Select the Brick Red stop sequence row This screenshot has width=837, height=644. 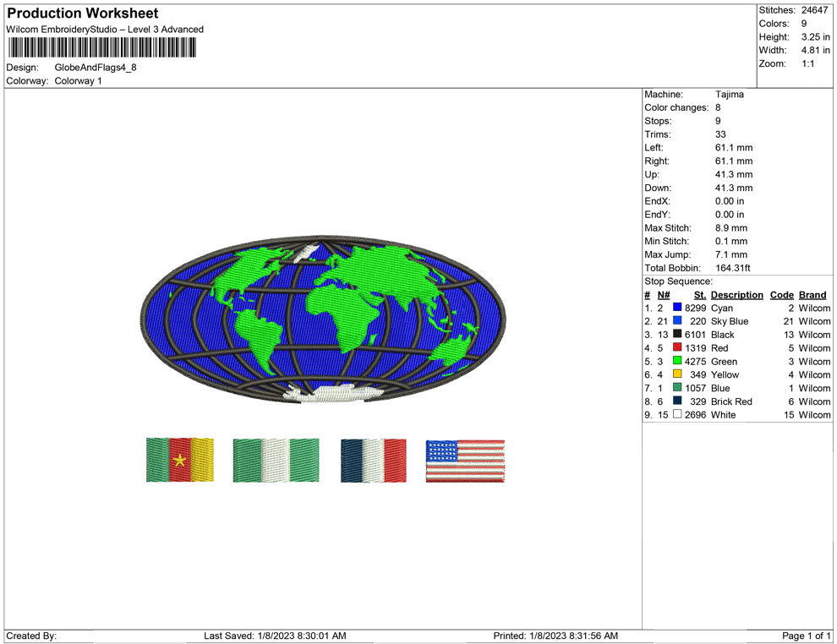736,401
